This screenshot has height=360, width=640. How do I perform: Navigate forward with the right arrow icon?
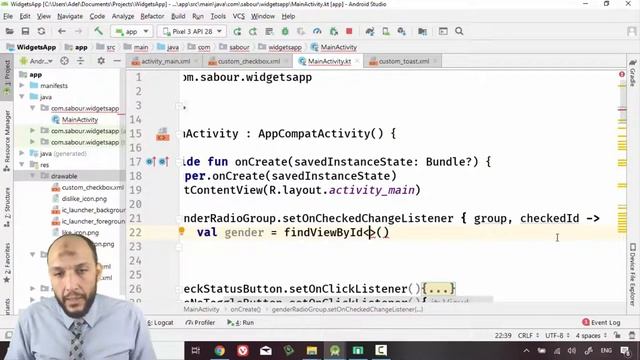78,31
